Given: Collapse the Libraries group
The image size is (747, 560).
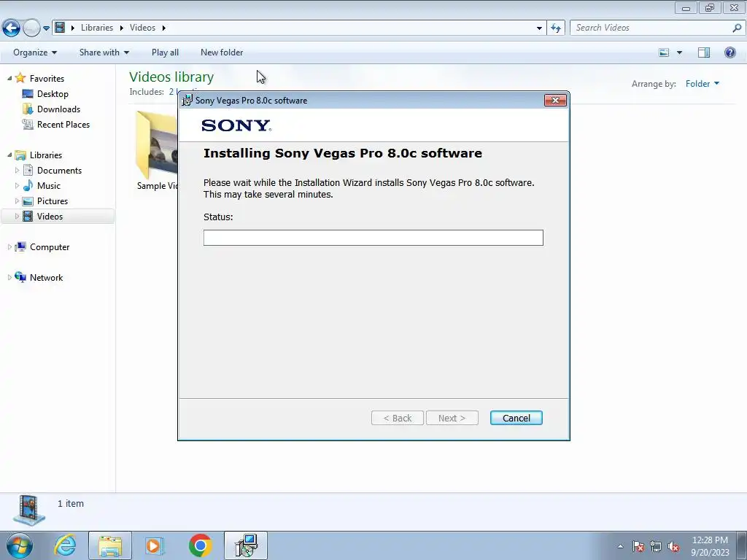Looking at the screenshot, I should coord(9,155).
